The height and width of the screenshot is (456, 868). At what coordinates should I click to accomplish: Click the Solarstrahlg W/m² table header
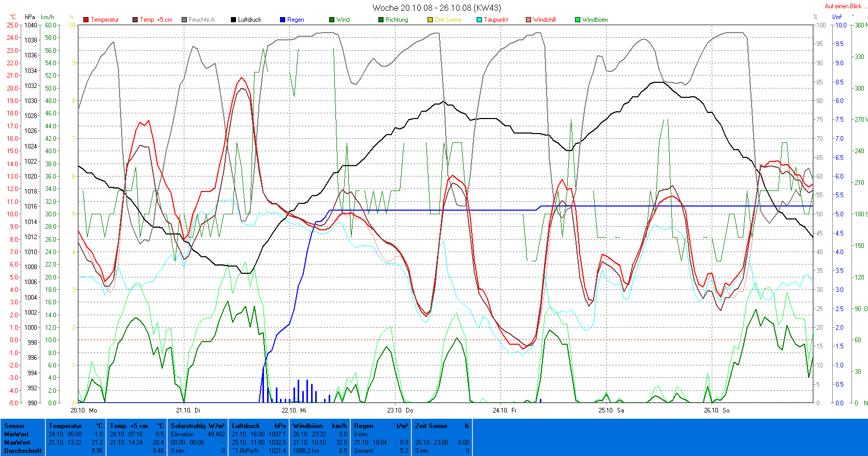click(x=198, y=426)
